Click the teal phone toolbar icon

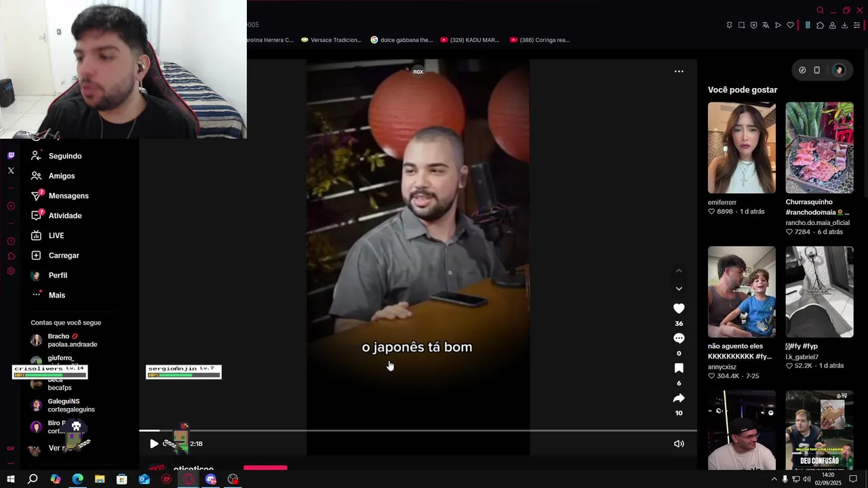808,25
